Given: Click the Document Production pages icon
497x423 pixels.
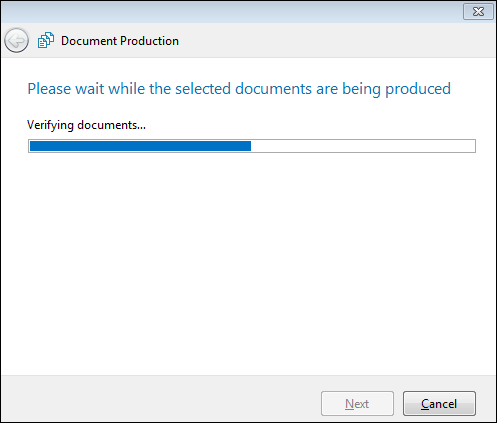Looking at the screenshot, I should (x=46, y=40).
